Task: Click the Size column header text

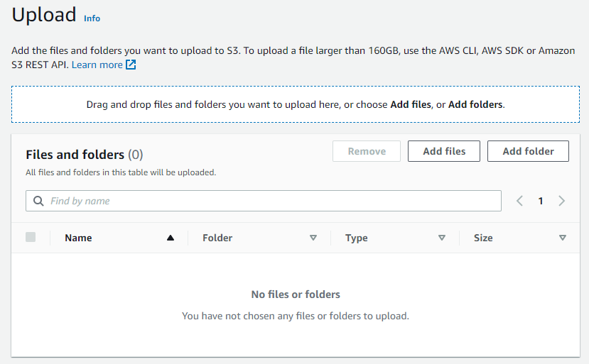Action: (x=483, y=238)
